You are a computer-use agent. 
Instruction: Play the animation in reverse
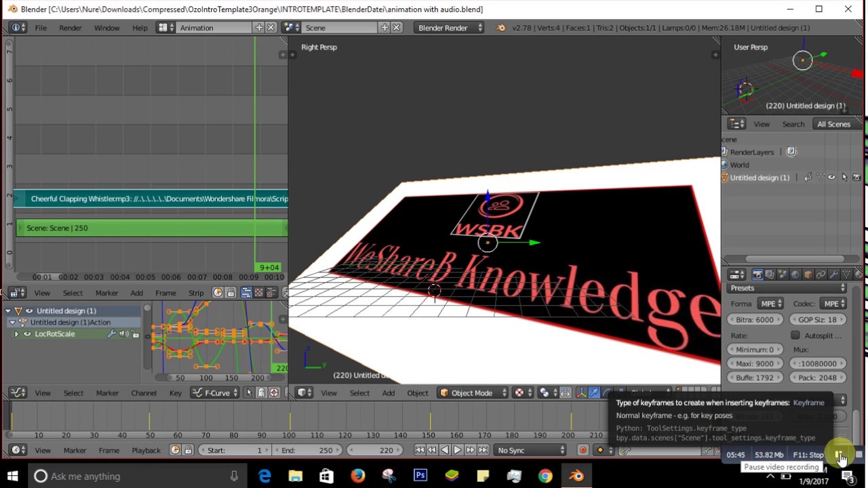(445, 450)
